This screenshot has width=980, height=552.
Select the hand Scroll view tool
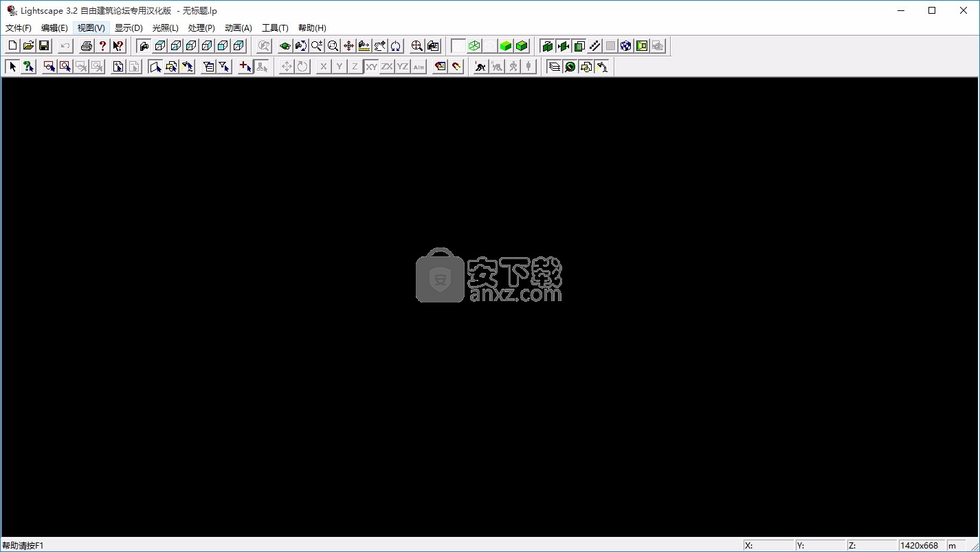point(380,46)
